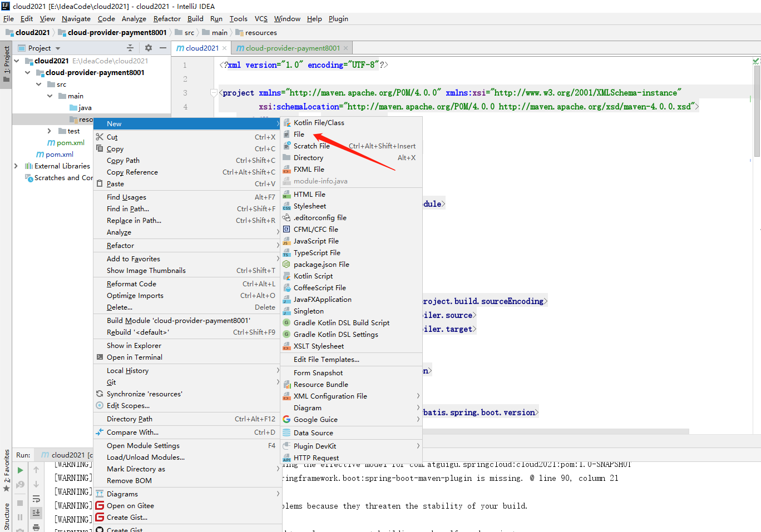
Task: Open the Local History submenu
Action: [x=187, y=370]
